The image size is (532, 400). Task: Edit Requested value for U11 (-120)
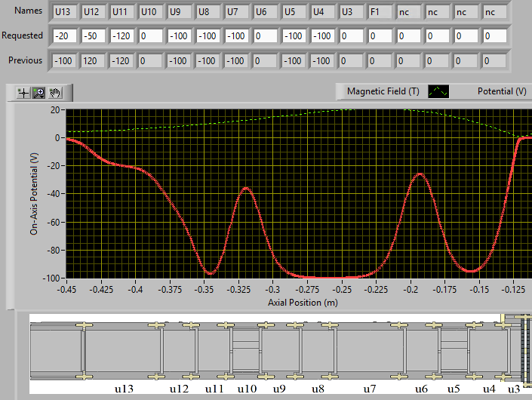coord(122,36)
